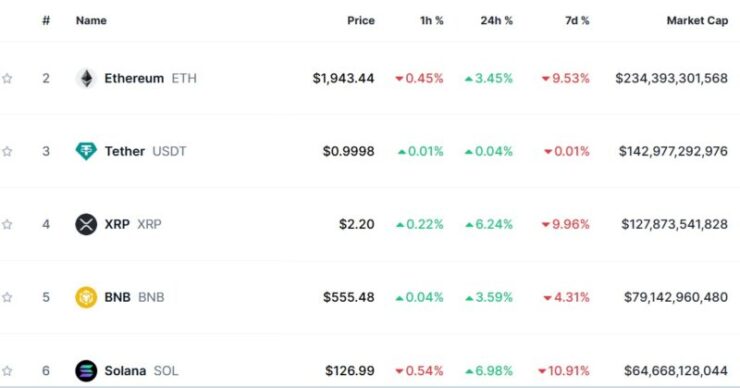Sort by Market Cap column header
Image resolution: width=740 pixels, height=388 pixels.
697,21
